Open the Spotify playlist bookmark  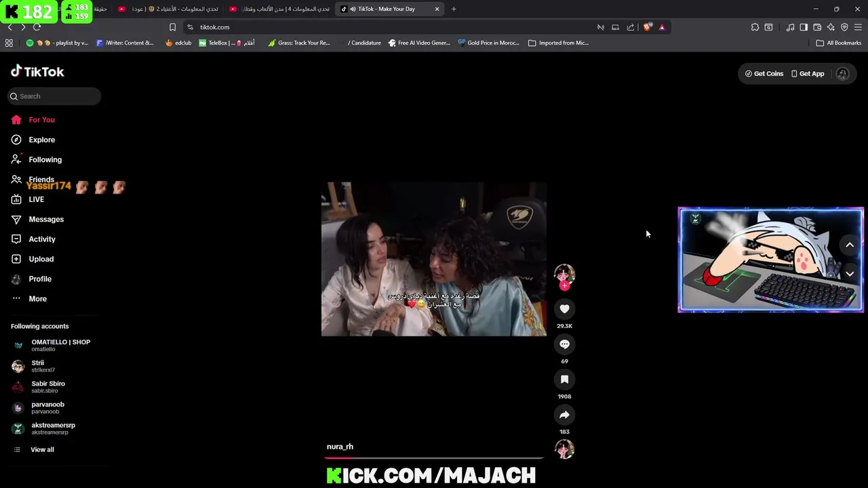pyautogui.click(x=57, y=43)
